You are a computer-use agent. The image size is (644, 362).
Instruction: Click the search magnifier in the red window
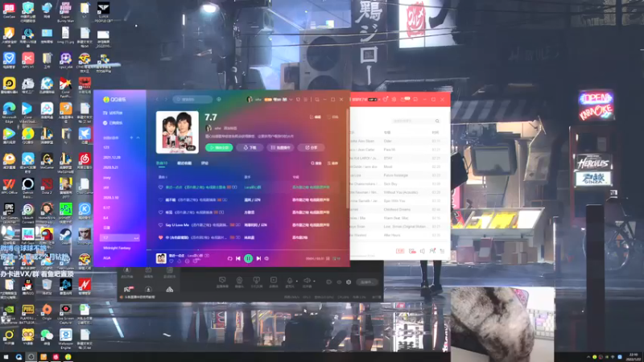coord(437,121)
